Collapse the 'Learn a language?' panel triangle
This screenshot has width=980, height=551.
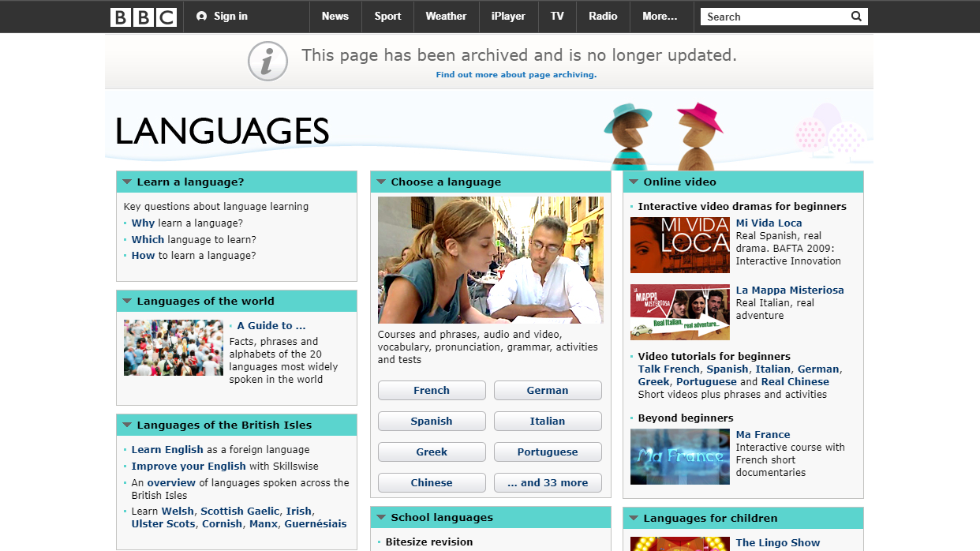(x=127, y=182)
